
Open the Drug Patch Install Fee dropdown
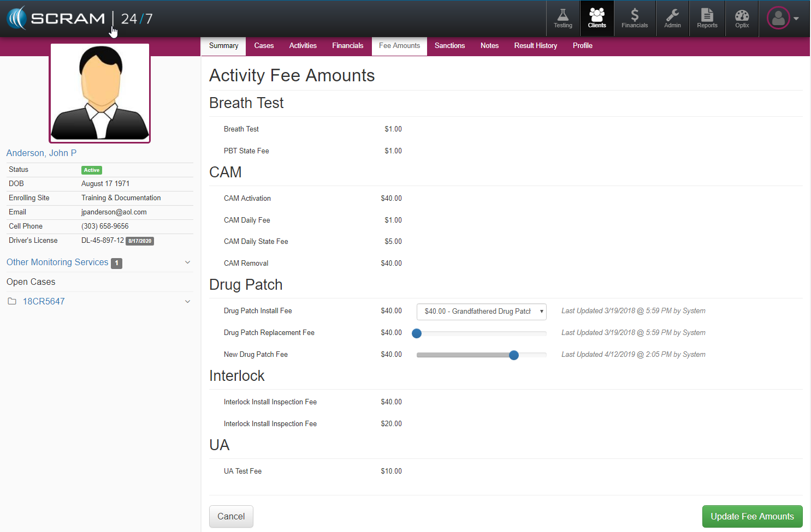click(x=481, y=312)
